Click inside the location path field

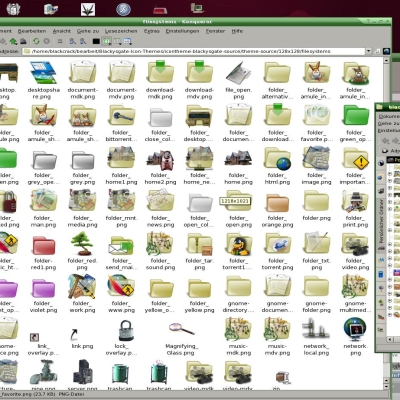pyautogui.click(x=193, y=51)
